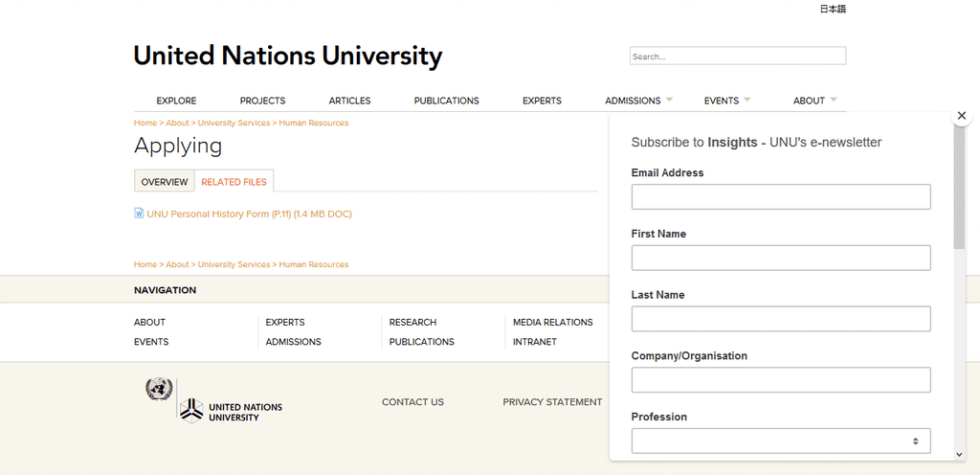Expand the Events menu arrow
The image size is (980, 475).
pyautogui.click(x=746, y=100)
